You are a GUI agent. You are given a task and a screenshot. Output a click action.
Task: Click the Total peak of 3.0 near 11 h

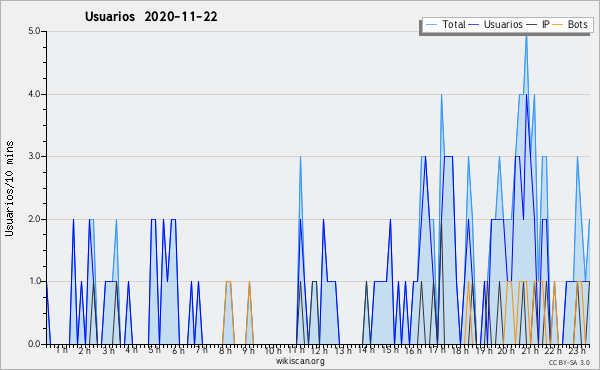pyautogui.click(x=300, y=157)
